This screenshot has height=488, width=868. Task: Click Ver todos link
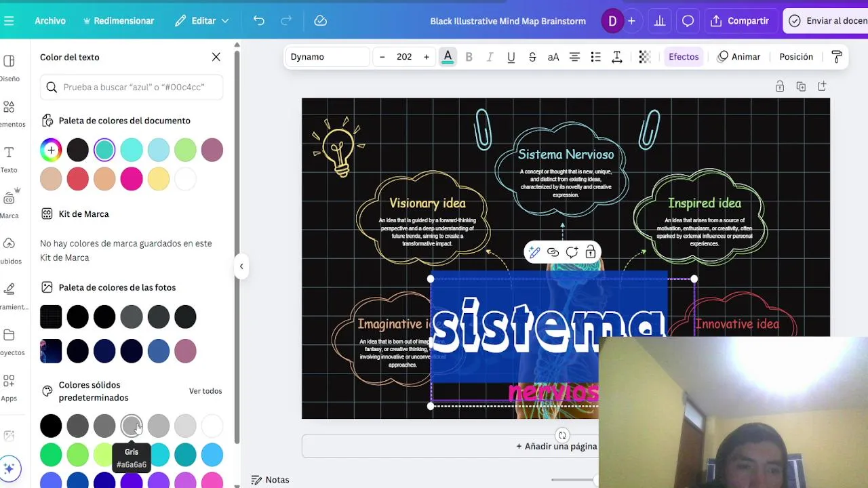205,391
